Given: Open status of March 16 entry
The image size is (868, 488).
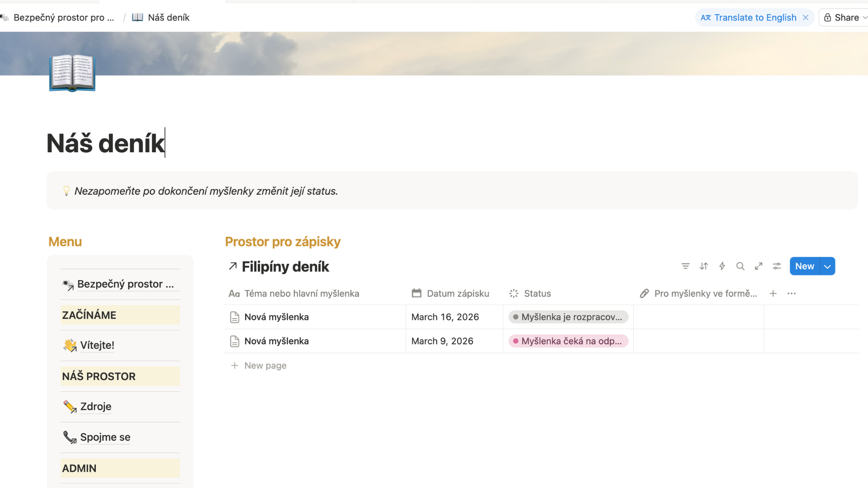Looking at the screenshot, I should click(x=568, y=317).
